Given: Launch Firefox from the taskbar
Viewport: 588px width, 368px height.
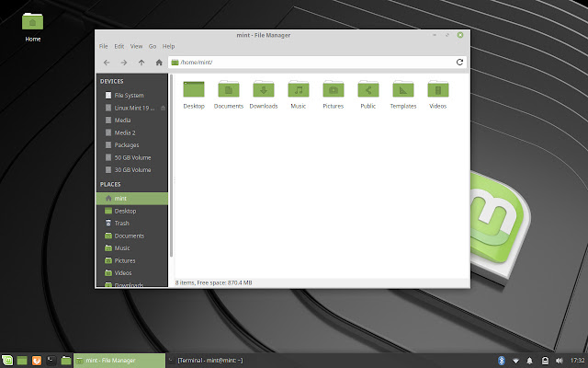Looking at the screenshot, I should pos(37,361).
